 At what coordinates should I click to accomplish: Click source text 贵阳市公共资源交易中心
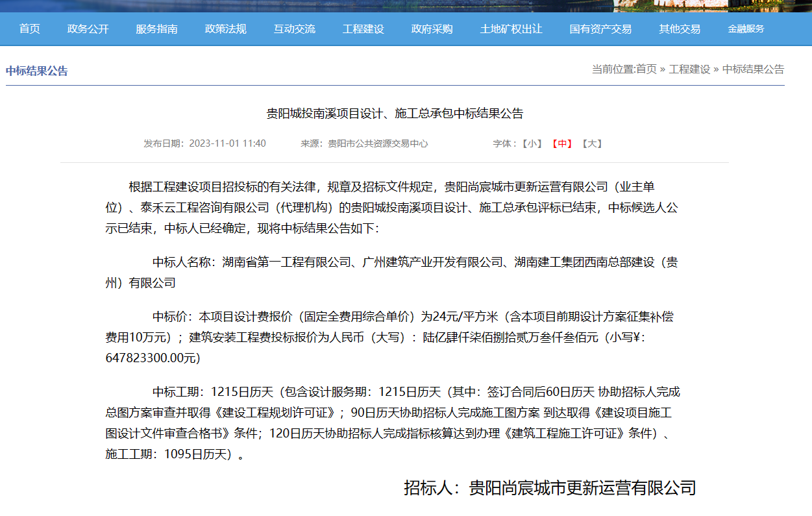tap(378, 143)
